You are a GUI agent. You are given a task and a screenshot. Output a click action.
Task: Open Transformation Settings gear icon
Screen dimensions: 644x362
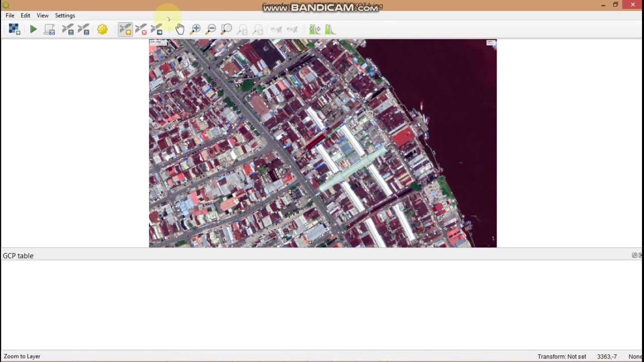tap(102, 30)
